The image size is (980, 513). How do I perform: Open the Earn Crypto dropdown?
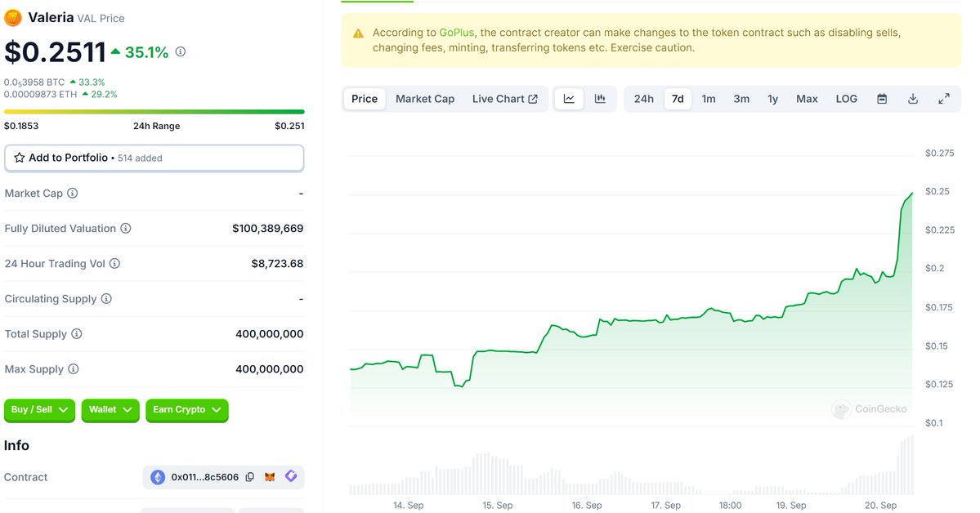[187, 410]
